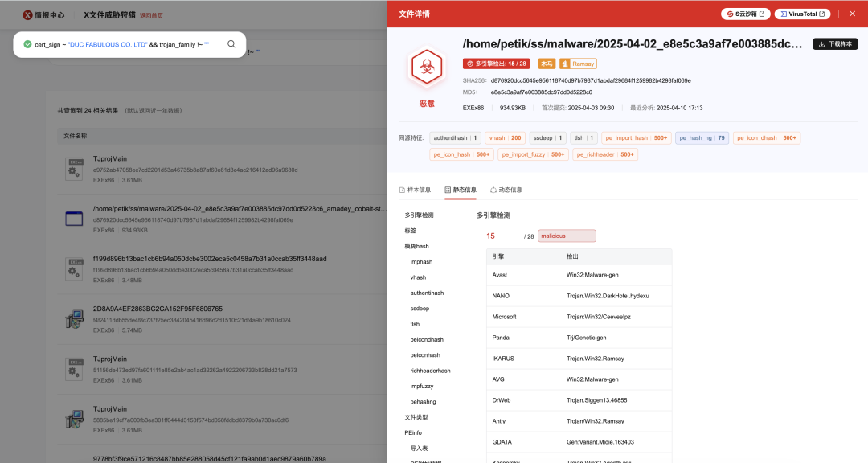The width and height of the screenshot is (868, 463).
Task: Click the pe_richheader 500+ tag
Action: tap(605, 154)
